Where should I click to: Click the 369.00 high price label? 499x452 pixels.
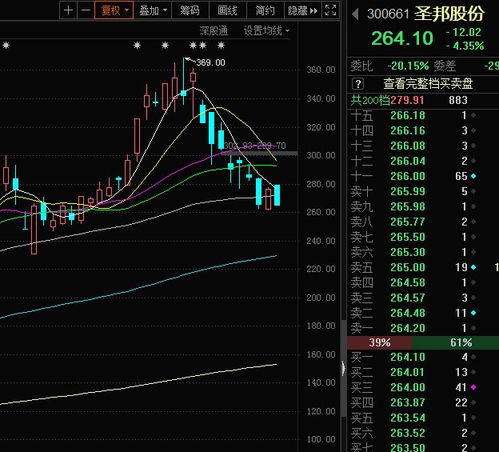click(211, 63)
